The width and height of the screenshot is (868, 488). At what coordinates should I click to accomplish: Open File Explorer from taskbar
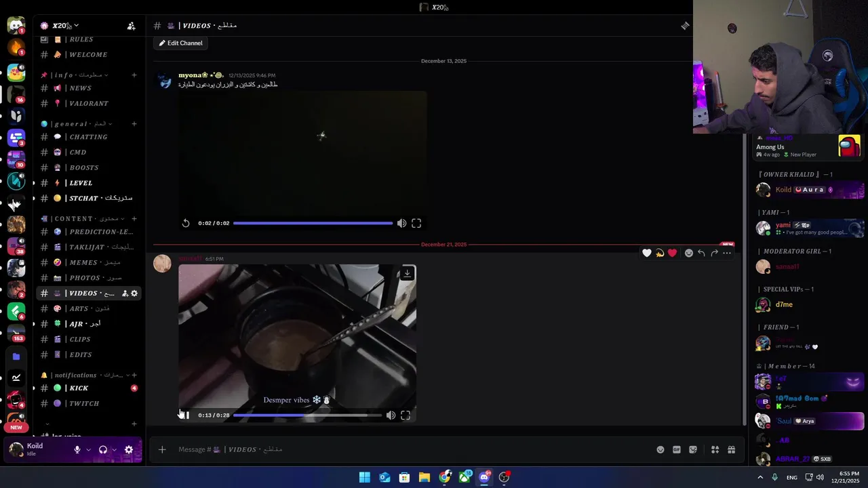pos(425,477)
